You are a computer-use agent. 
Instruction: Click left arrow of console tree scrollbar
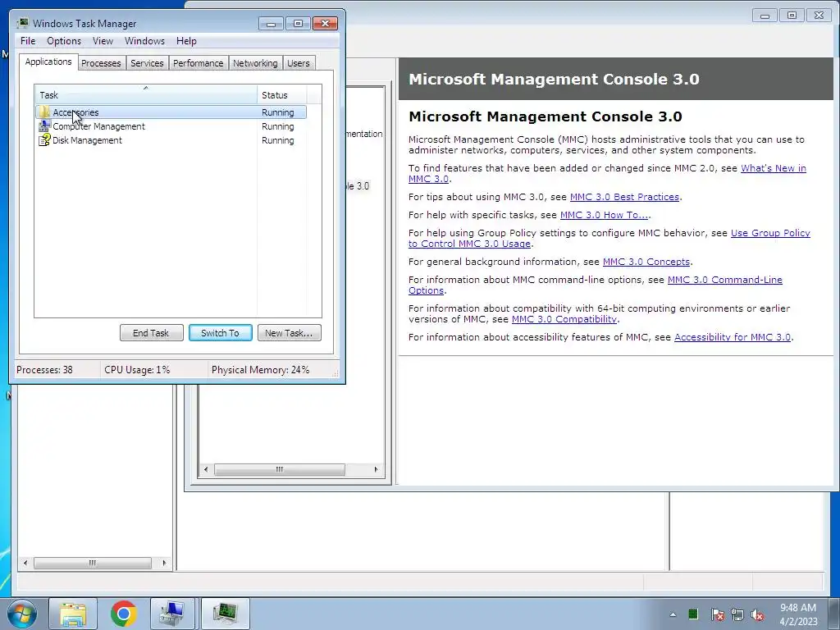point(25,563)
